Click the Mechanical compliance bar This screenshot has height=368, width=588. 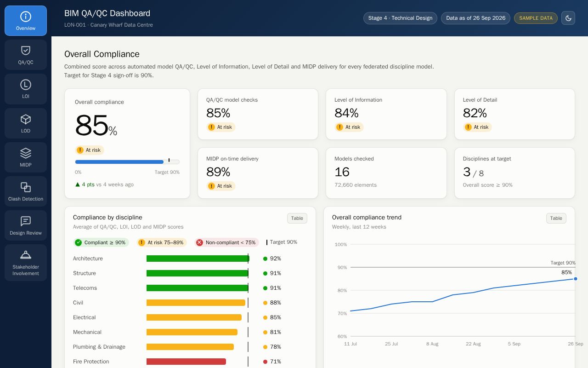[192, 332]
